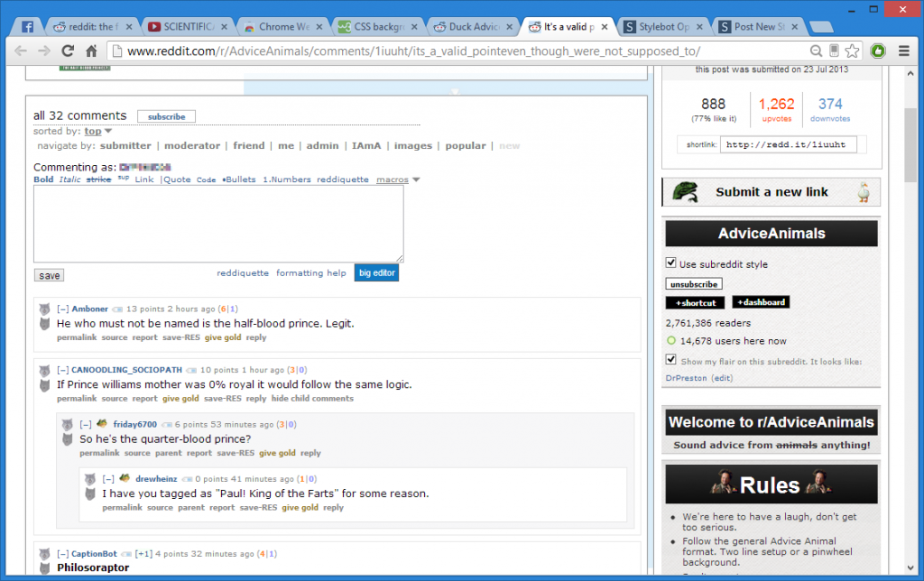Viewport: 924px width, 581px height.
Task: Collapse friday6700's comment with [–]
Action: [x=86, y=425]
